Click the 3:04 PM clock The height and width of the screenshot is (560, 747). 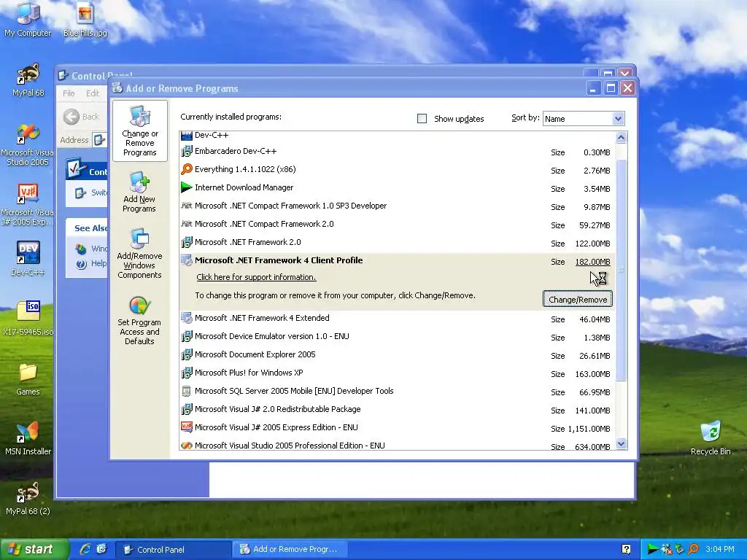coord(720,550)
